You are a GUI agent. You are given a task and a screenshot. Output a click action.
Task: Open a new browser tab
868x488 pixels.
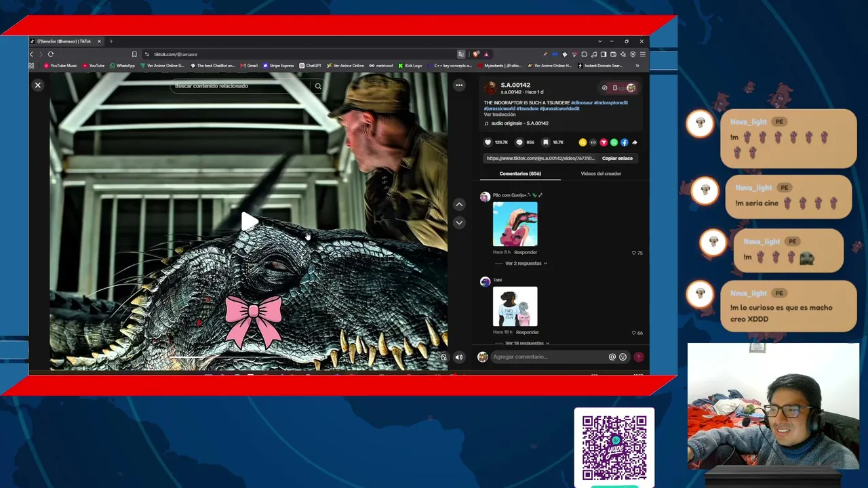(x=111, y=41)
